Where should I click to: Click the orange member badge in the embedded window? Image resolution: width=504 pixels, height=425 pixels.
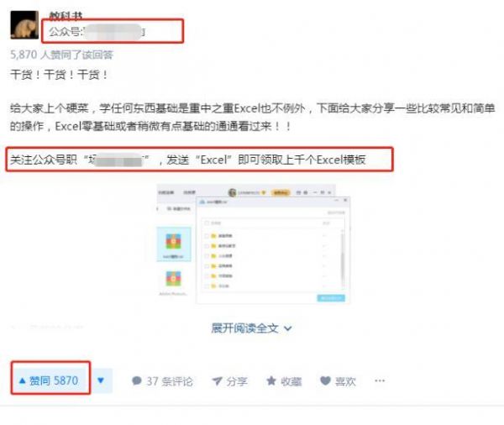(281, 192)
